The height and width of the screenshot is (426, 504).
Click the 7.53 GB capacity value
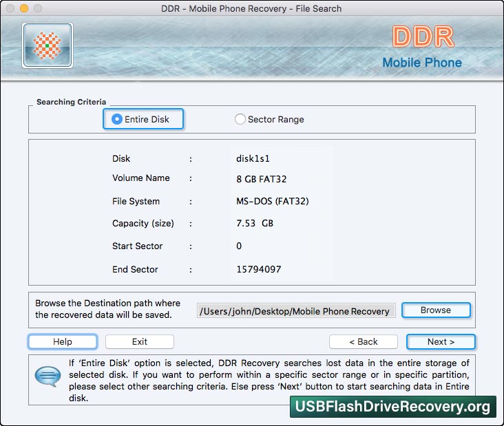255,223
